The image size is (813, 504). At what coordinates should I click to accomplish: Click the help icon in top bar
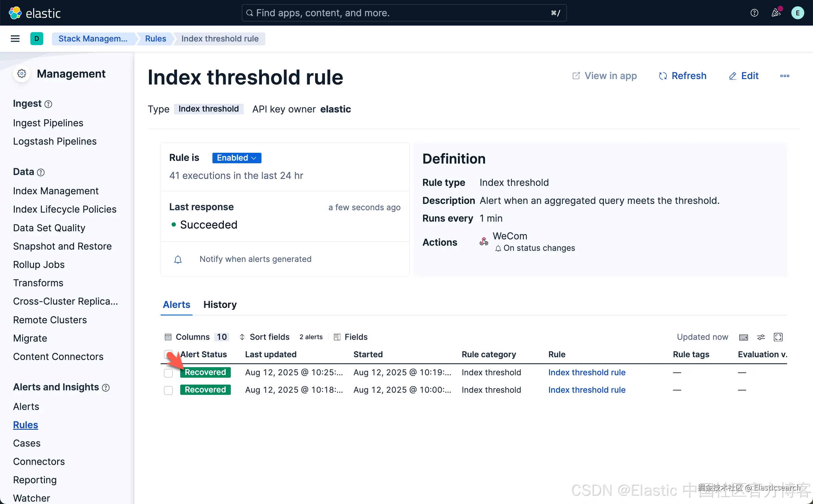point(754,13)
